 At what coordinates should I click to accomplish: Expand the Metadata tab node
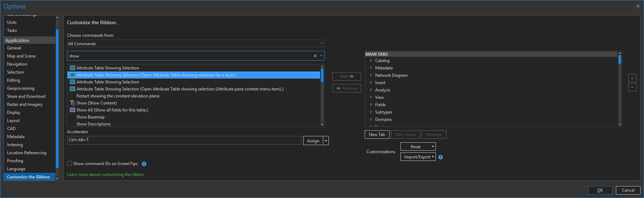371,68
